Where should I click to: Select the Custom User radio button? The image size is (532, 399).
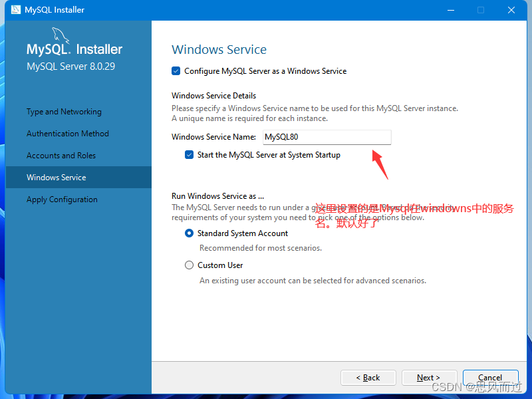coord(189,265)
